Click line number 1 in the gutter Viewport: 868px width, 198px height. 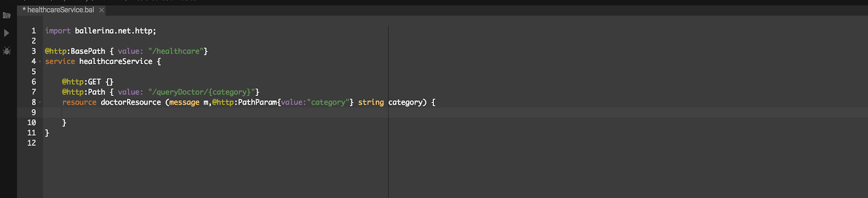click(x=34, y=31)
